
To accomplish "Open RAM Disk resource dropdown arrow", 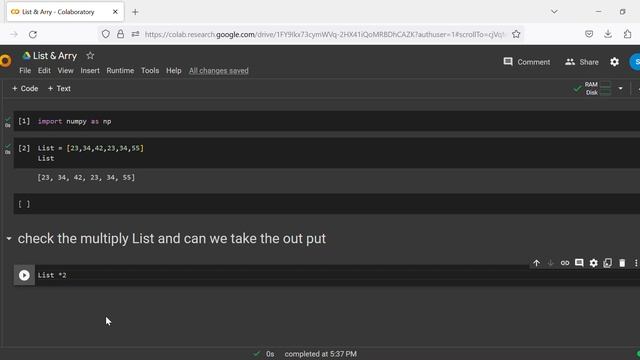I will tap(620, 89).
